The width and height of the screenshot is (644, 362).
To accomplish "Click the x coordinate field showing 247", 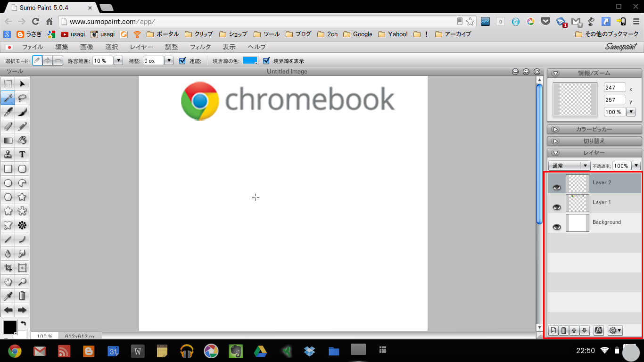I will [x=615, y=88].
